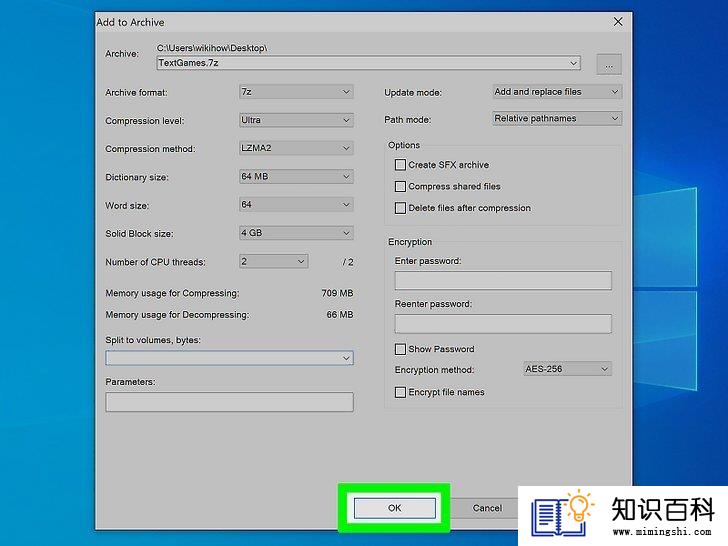Check the Show Password box
This screenshot has height=546, width=728.
400,349
